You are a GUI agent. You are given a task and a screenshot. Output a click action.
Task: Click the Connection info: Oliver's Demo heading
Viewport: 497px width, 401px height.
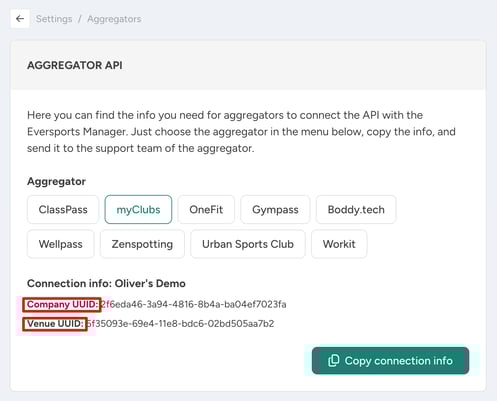click(106, 283)
